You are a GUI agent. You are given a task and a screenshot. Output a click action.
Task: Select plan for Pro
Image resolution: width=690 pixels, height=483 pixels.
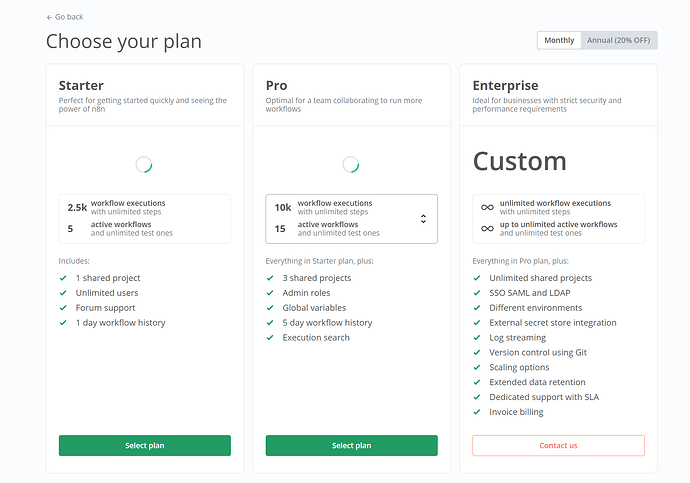352,446
